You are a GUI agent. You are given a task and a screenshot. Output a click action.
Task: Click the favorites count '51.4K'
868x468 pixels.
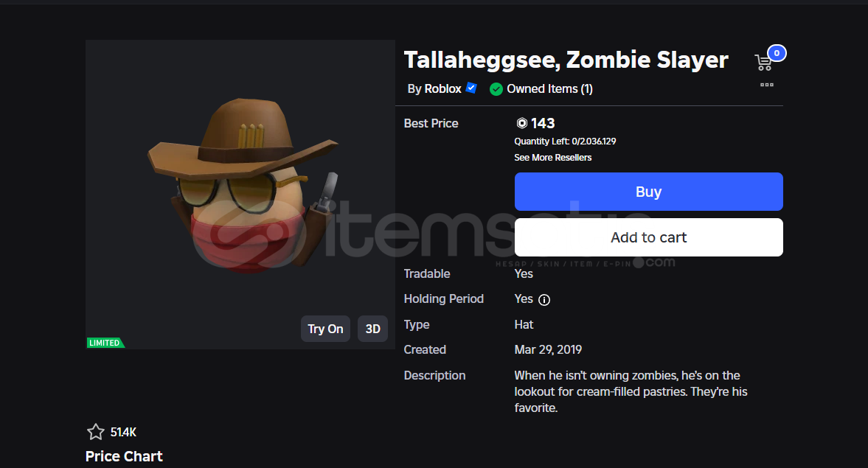123,432
